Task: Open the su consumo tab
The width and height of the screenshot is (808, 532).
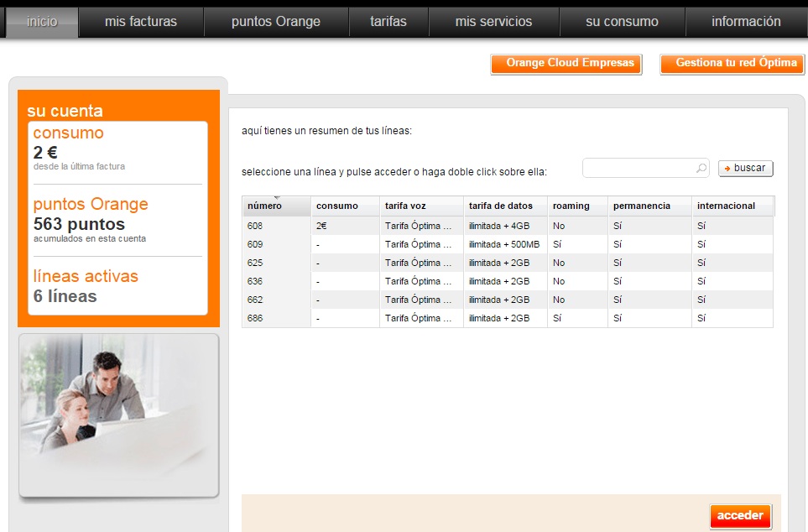Action: (x=622, y=22)
